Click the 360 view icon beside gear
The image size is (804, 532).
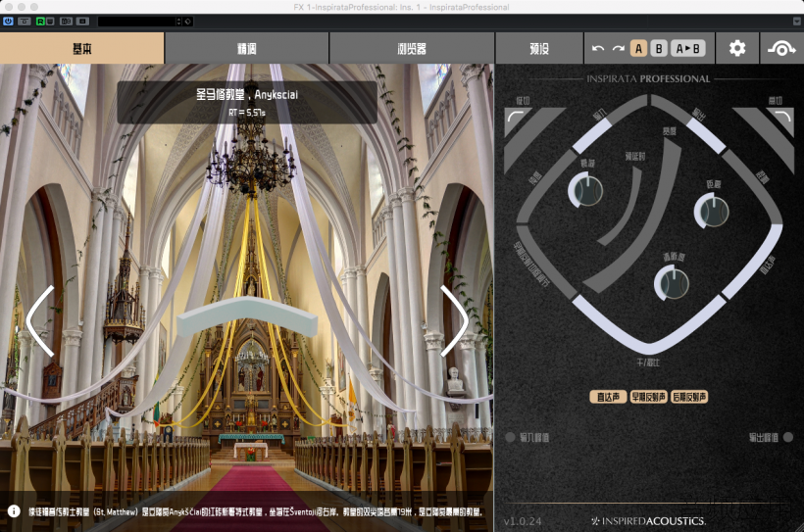[781, 48]
